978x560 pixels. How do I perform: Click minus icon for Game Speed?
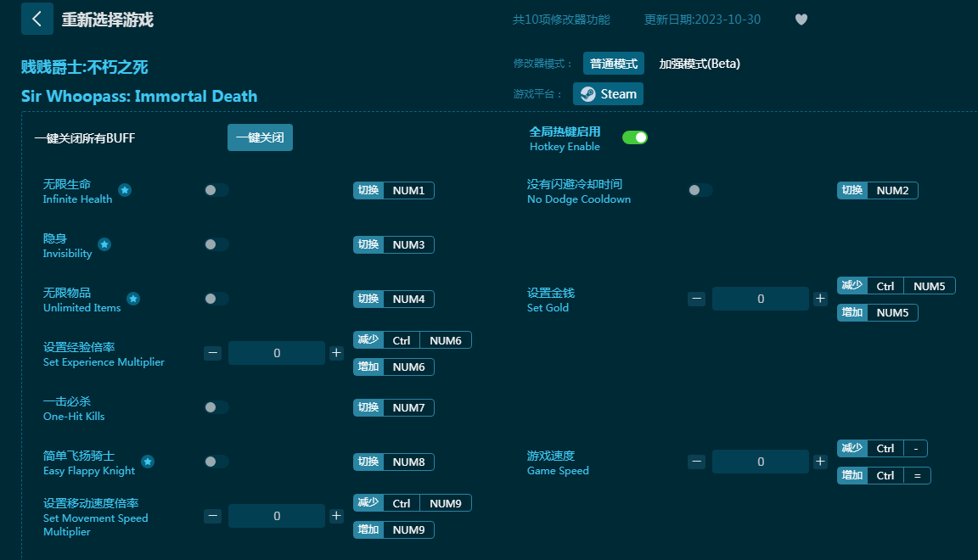(696, 462)
